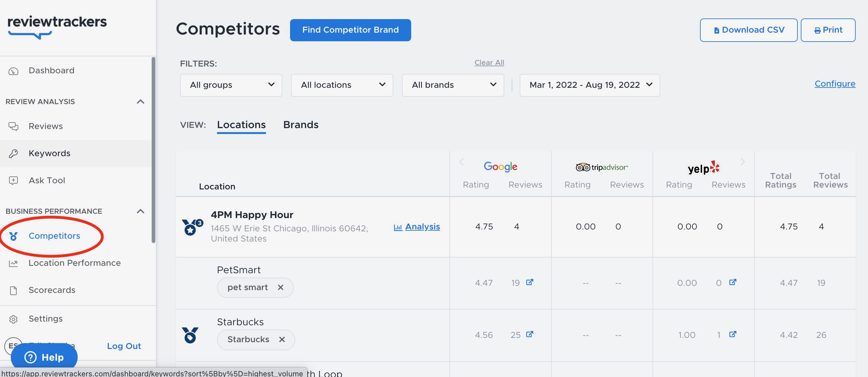
Task: Open Starbucks Yelp reviews external link icon
Action: coord(733,334)
